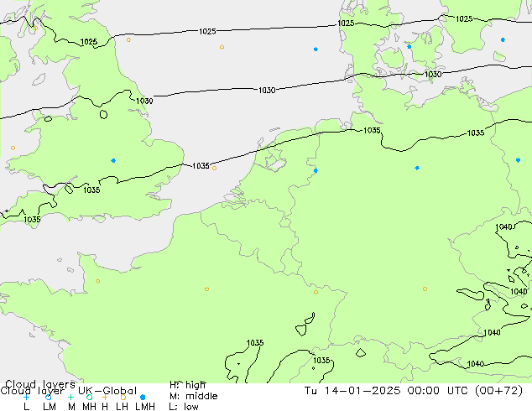The width and height of the screenshot is (532, 411).
Task: Click the filled blue LMH legend symbol
Action: 143,397
